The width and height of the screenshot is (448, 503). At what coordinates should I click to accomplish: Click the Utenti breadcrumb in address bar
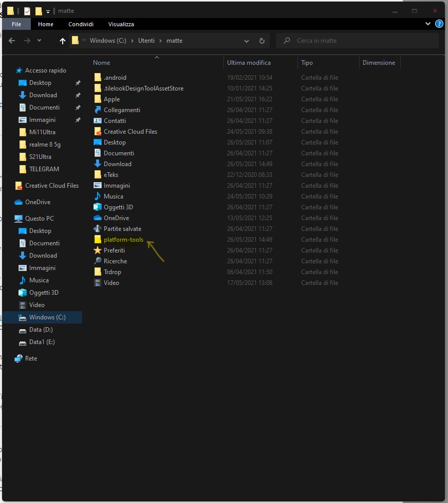(146, 41)
